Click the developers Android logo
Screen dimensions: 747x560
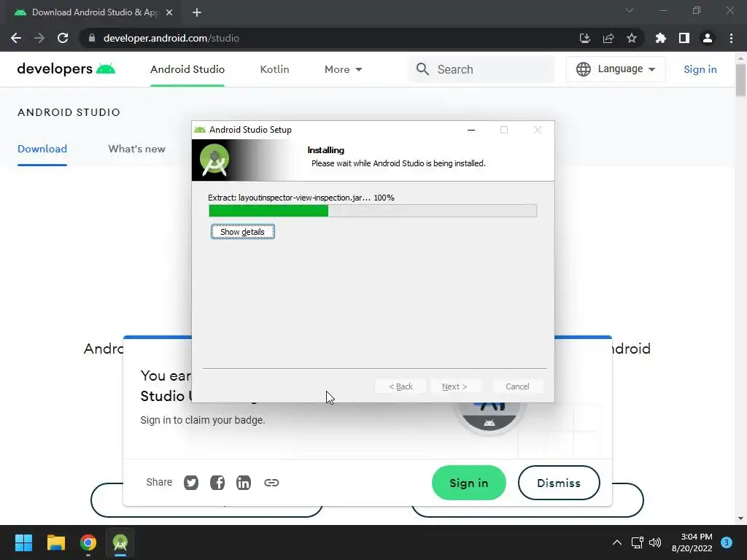pos(66,69)
